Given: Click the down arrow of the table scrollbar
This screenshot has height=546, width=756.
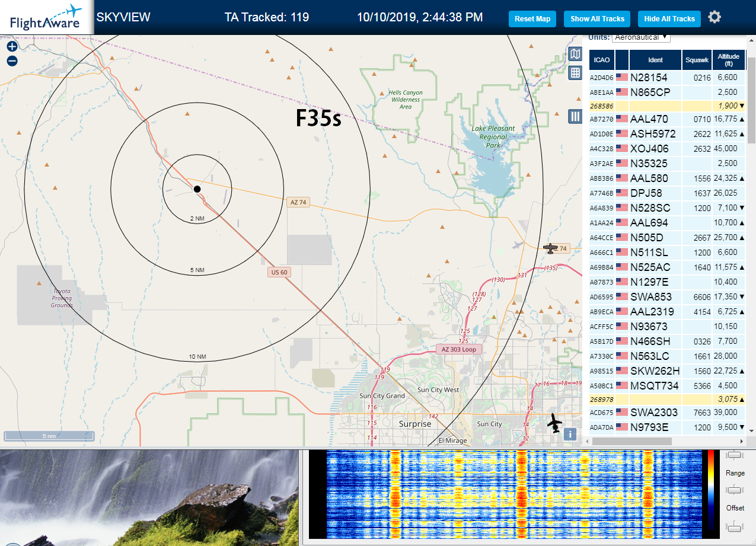Looking at the screenshot, I should tap(751, 431).
